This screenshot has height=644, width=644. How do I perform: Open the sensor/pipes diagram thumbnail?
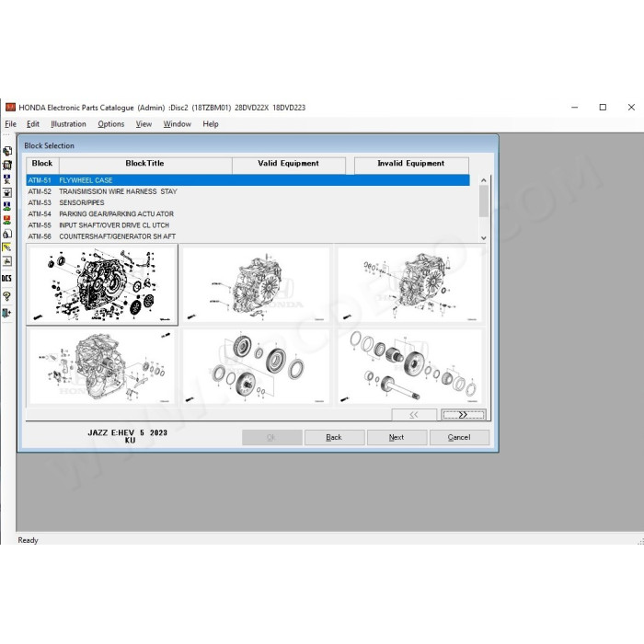pyautogui.click(x=409, y=284)
